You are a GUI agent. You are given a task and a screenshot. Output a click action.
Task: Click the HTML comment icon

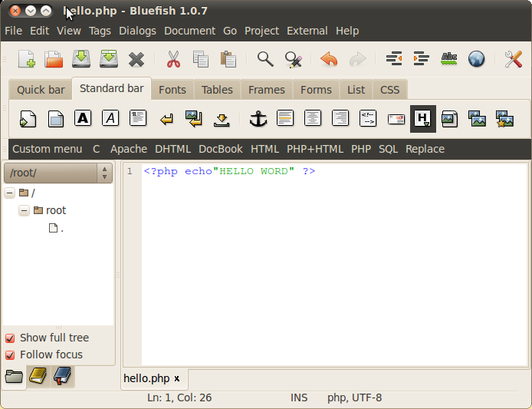click(368, 118)
